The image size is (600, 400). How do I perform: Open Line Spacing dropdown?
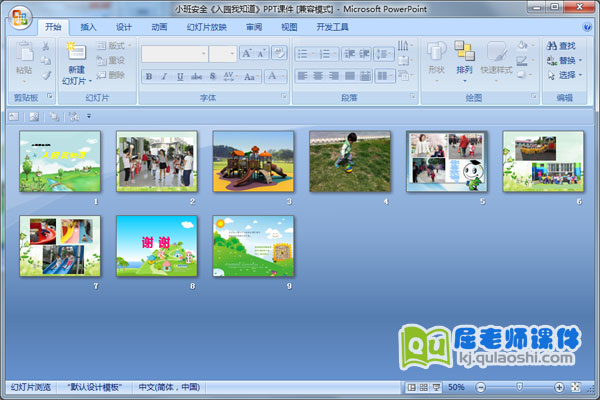click(384, 54)
